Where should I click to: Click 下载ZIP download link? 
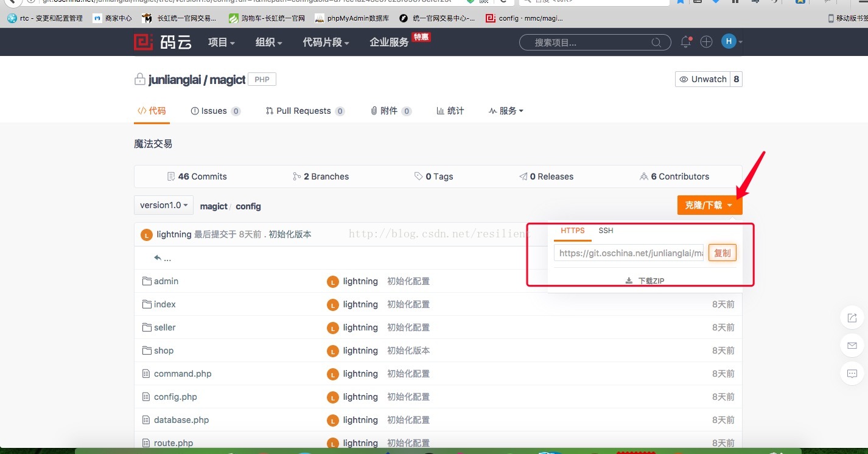coord(645,281)
